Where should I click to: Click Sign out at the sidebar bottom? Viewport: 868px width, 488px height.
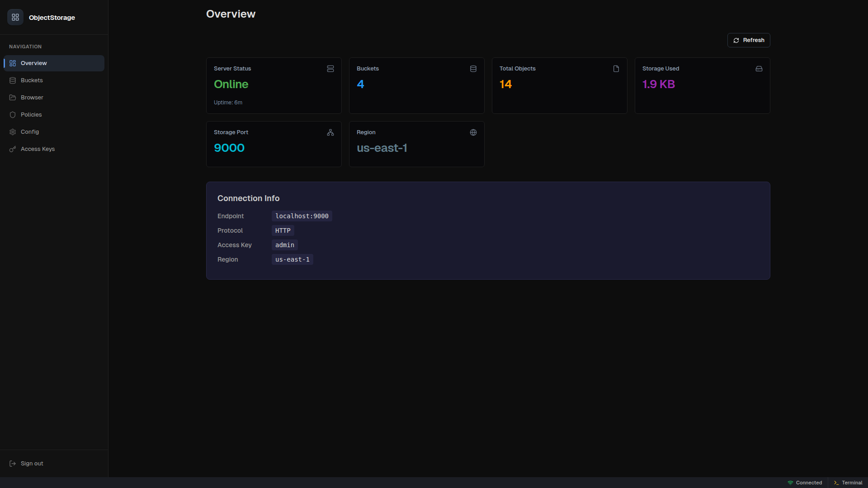(32, 463)
